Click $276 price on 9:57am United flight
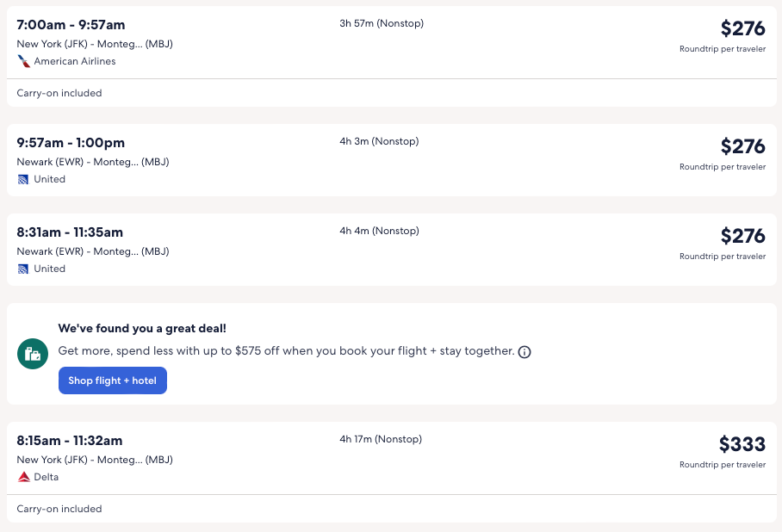This screenshot has width=782, height=532. pyautogui.click(x=742, y=146)
